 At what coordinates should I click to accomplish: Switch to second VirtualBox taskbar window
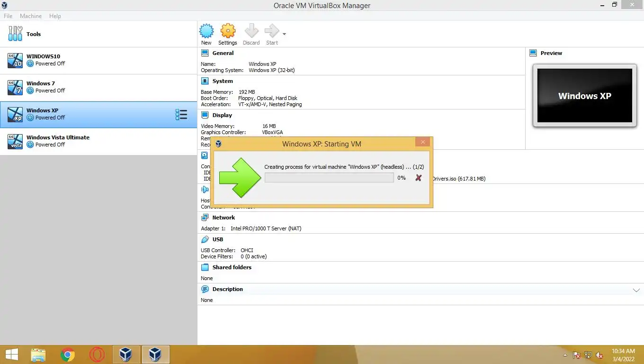tap(155, 355)
